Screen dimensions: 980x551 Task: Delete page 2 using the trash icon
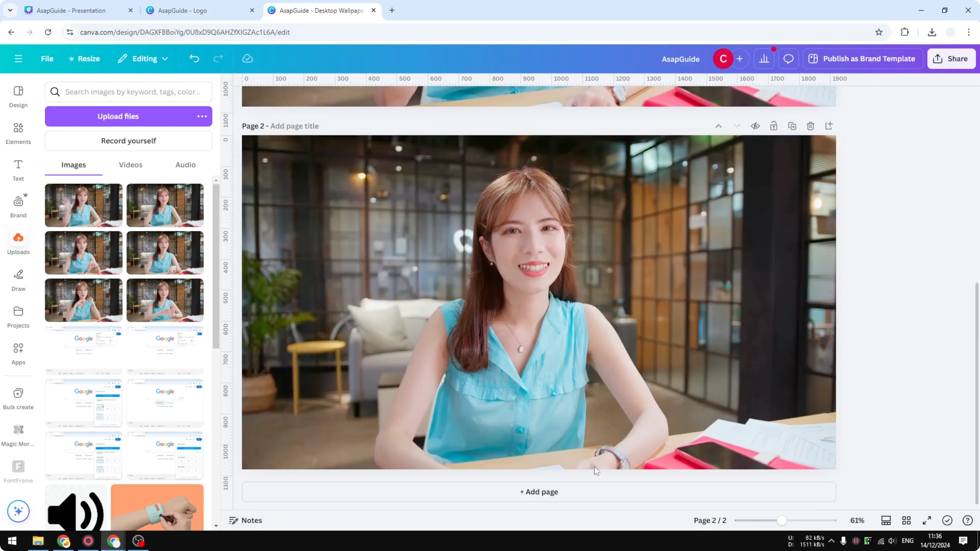click(810, 126)
